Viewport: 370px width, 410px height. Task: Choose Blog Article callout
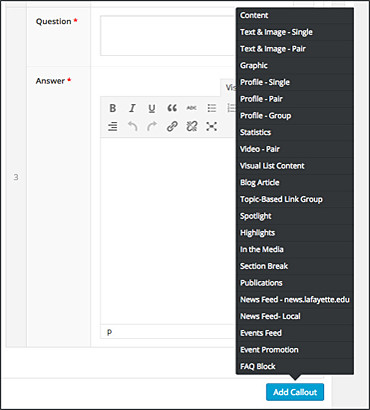(295, 182)
